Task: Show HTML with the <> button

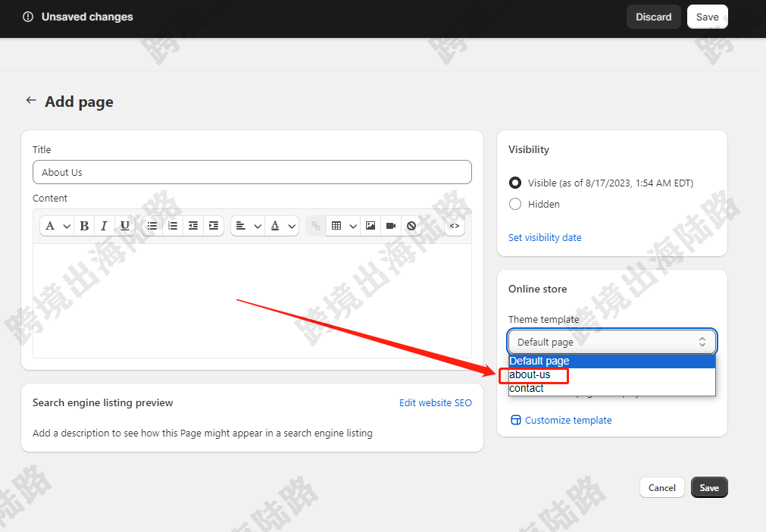Action: point(455,226)
